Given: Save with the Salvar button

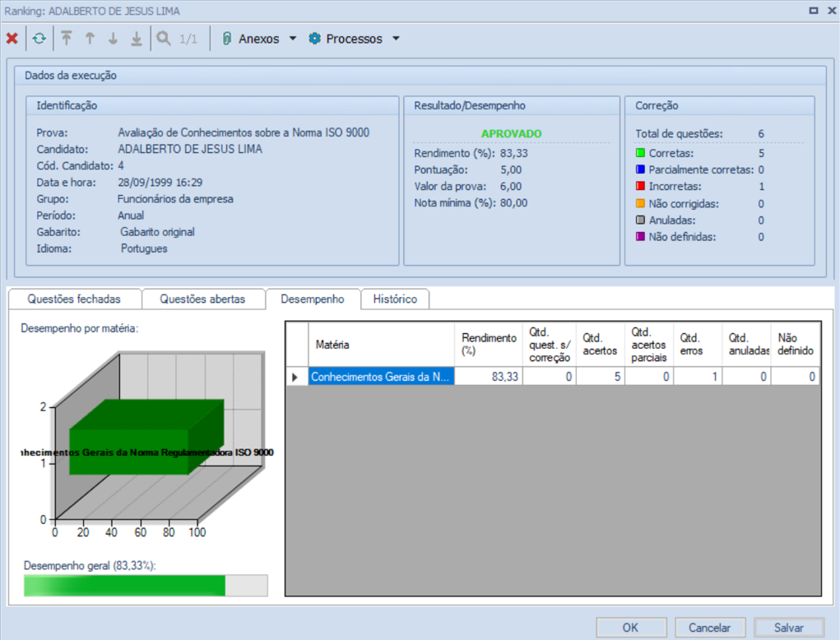Looking at the screenshot, I should (788, 628).
